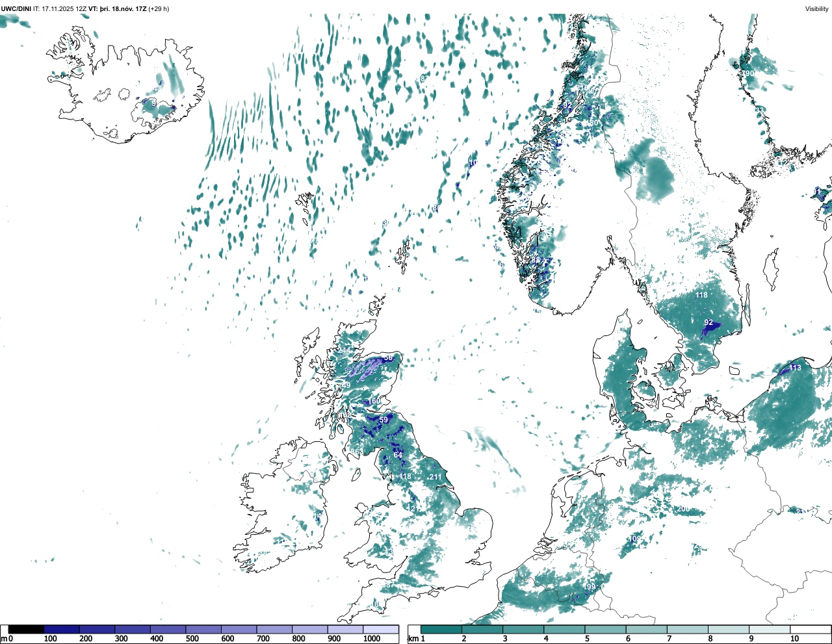Click the black 0–100 m legend swatch

(x=26, y=630)
